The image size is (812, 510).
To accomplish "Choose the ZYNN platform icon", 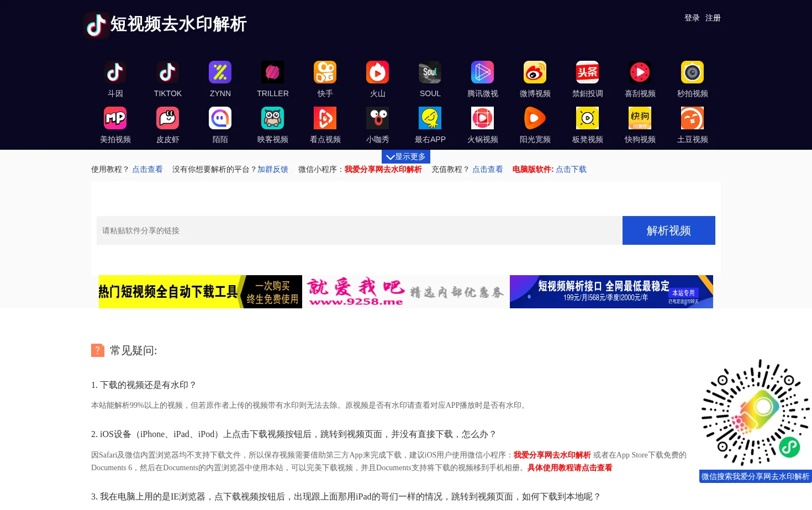I will (220, 72).
